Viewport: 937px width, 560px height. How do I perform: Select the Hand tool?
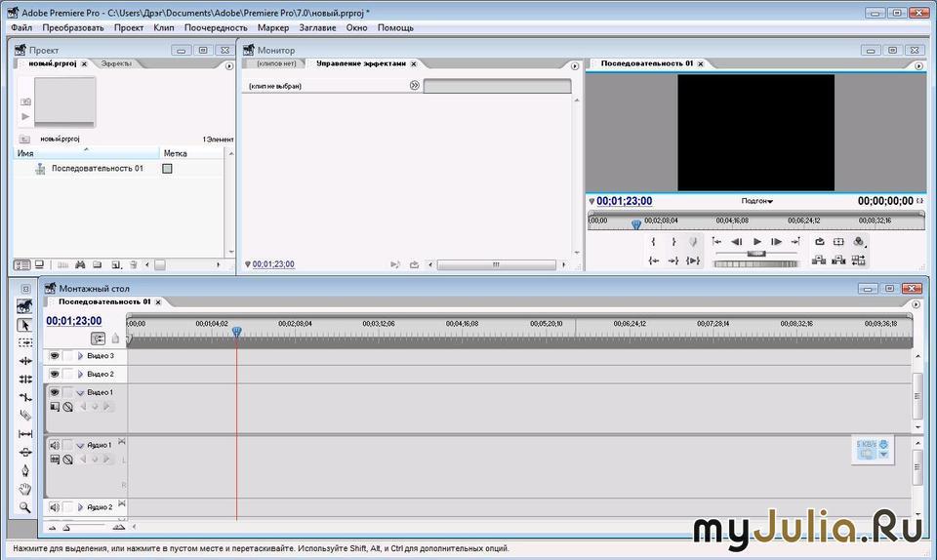coord(25,489)
